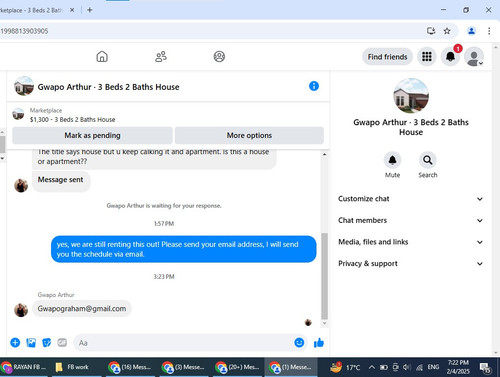Expand Chat members section
Image resolution: width=500 pixels, height=377 pixels.
coord(411,220)
